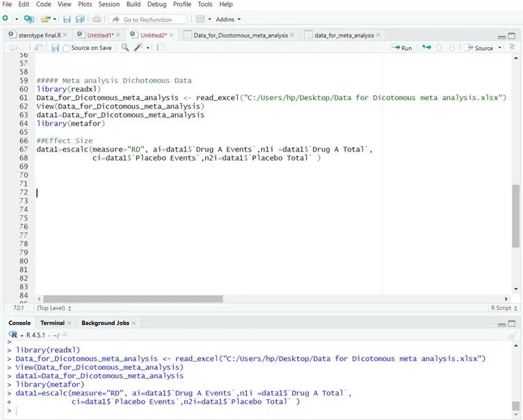Click the workspace panes grid icon

[x=200, y=19]
